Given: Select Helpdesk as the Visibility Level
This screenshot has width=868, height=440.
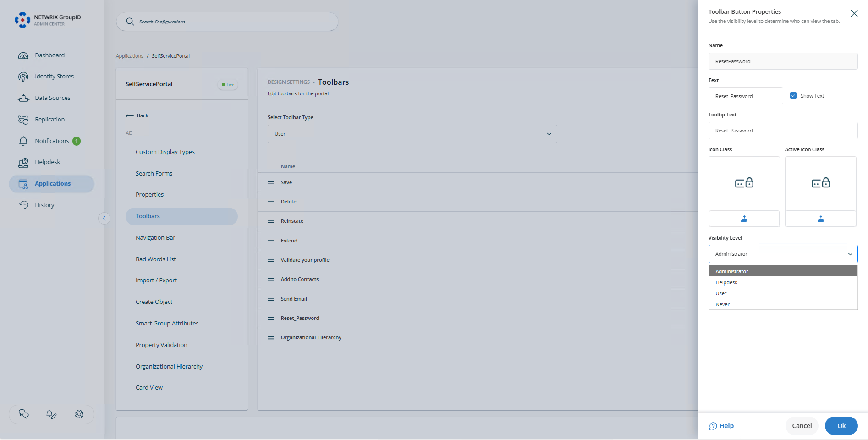Looking at the screenshot, I should click(726, 282).
